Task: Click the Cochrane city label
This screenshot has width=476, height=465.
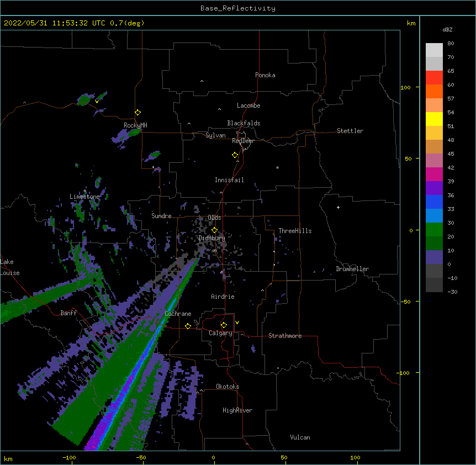Action: pos(178,314)
